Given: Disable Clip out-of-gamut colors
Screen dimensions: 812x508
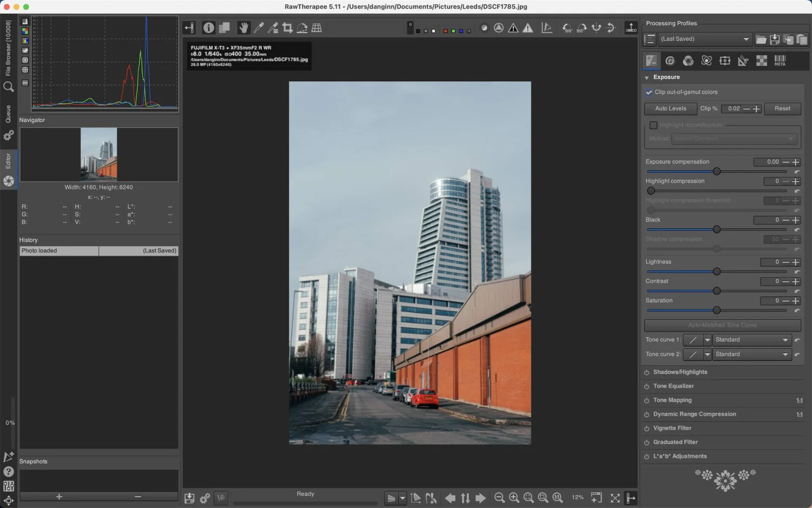Looking at the screenshot, I should [649, 92].
